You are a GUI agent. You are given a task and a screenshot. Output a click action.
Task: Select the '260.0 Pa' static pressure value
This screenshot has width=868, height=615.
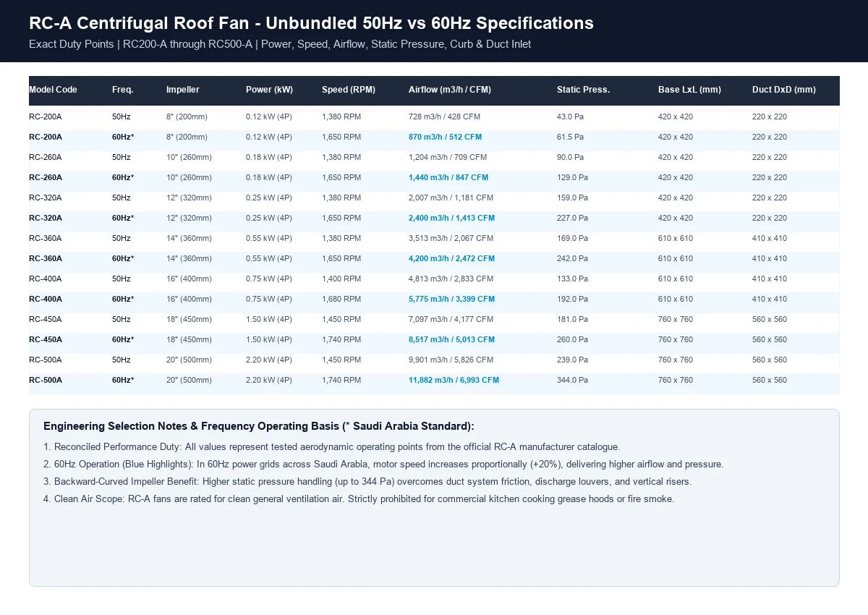coord(572,339)
